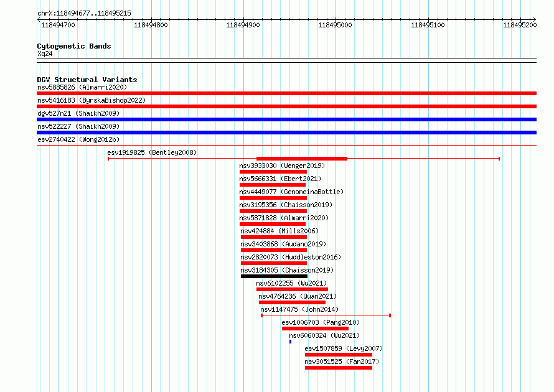Open the nsv6102255 (Wu2021) label
This screenshot has width=554, height=392.
(291, 283)
